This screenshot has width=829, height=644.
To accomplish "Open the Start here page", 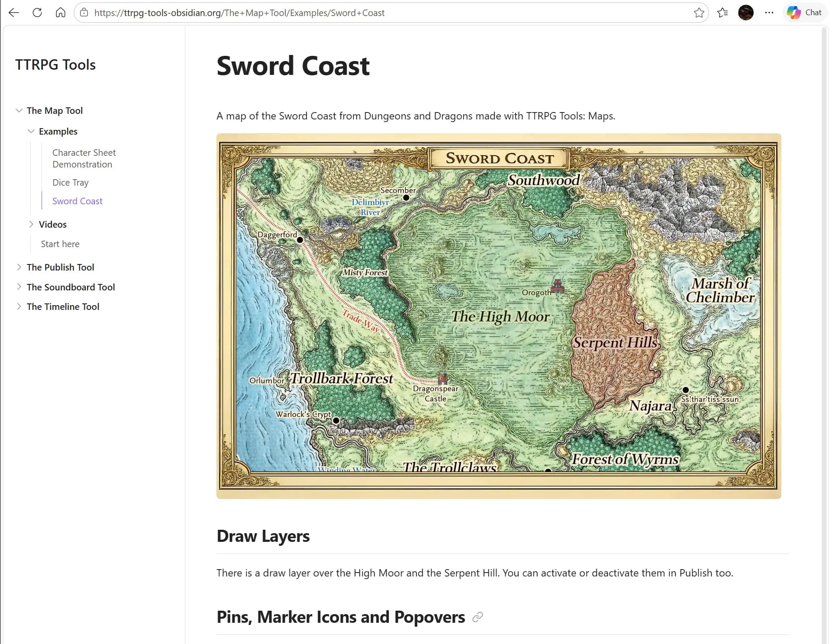I will (60, 244).
